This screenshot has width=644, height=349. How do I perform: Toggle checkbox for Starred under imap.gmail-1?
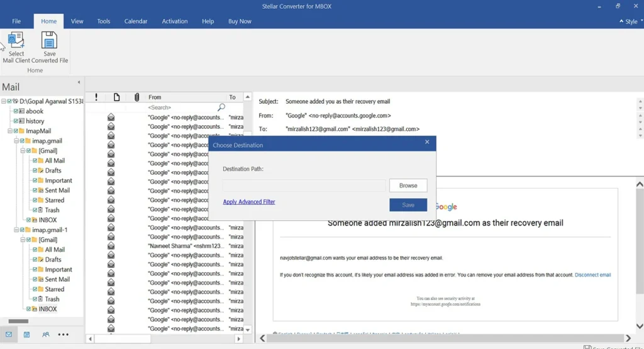pos(35,289)
